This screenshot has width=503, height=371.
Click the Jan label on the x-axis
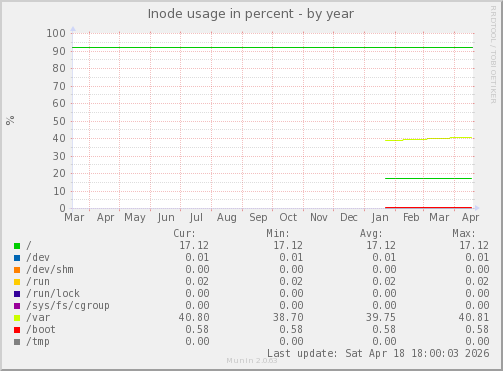[380, 218]
